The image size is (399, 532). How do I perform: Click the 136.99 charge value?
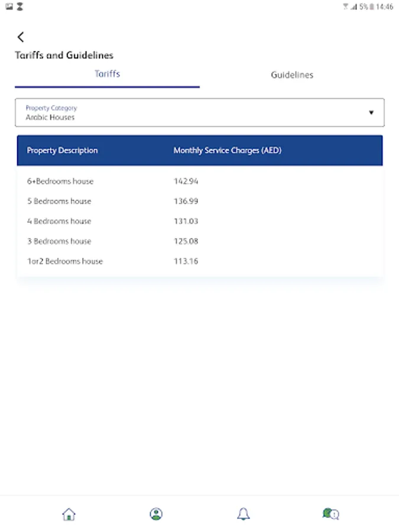tap(186, 201)
